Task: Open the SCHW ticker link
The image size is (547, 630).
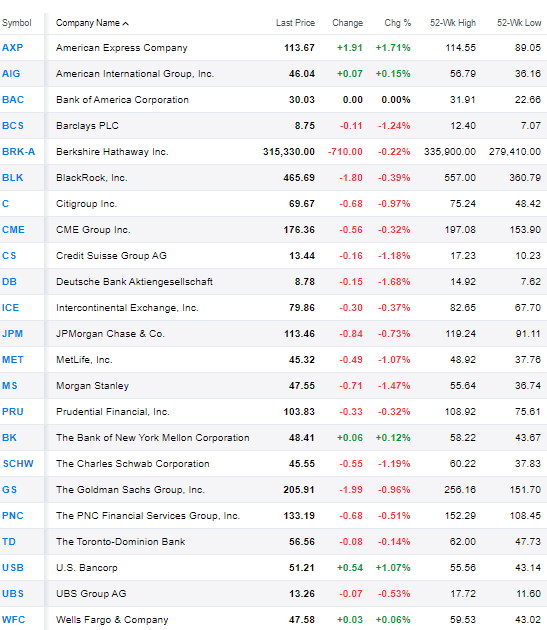Action: [x=18, y=464]
